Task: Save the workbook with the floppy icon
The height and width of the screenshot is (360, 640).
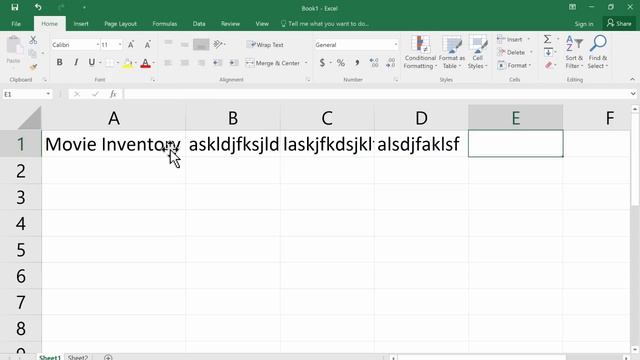Action: (x=15, y=7)
